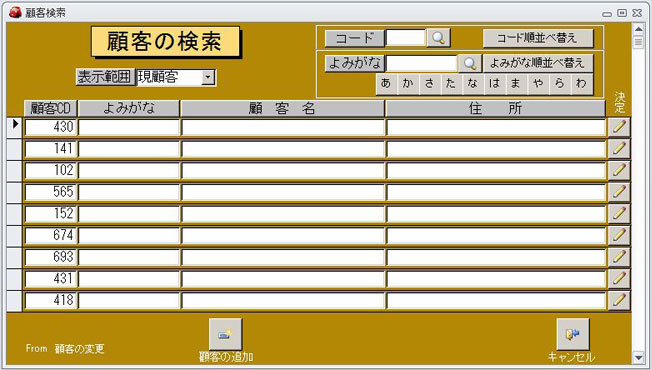Click the よみがな cell of row 430
Viewport: 652px width, 370px height.
129,127
